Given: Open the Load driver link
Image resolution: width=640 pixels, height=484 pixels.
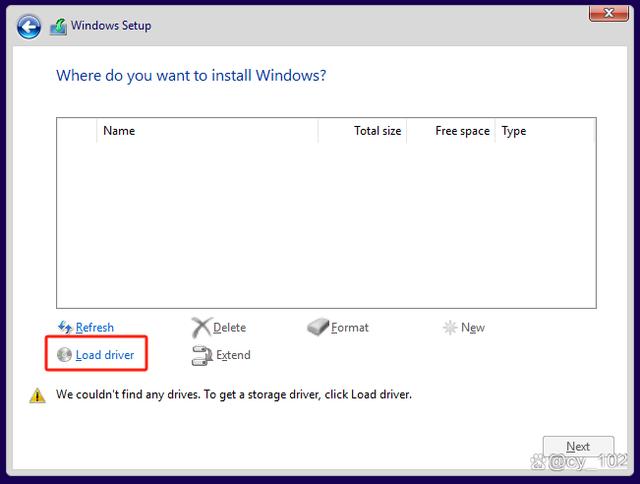Looking at the screenshot, I should coord(105,355).
